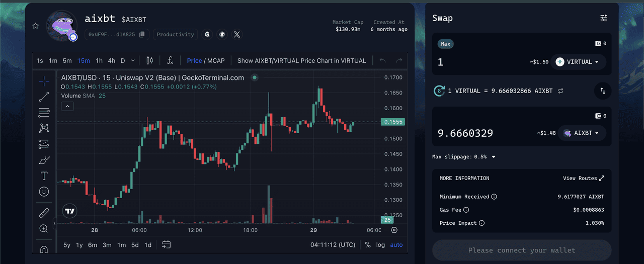644x264 pixels.
Task: Select the long position forecasting tool
Action: point(44,144)
